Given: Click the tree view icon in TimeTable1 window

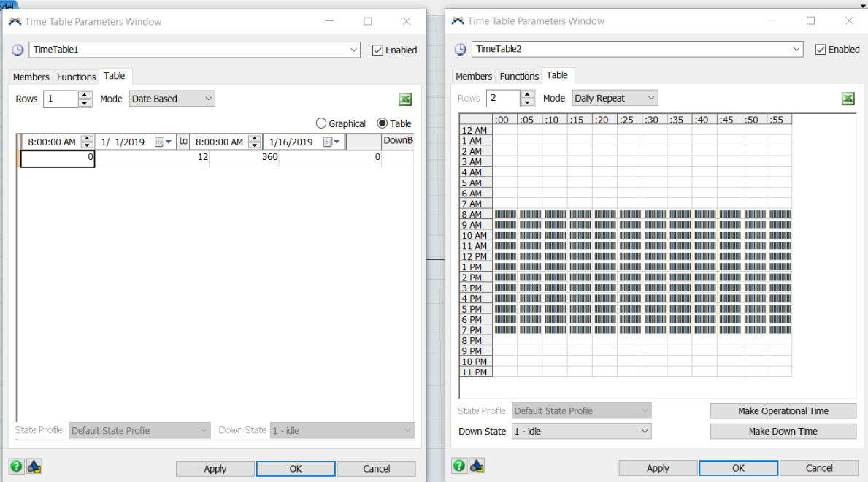Looking at the screenshot, I should pyautogui.click(x=34, y=466).
